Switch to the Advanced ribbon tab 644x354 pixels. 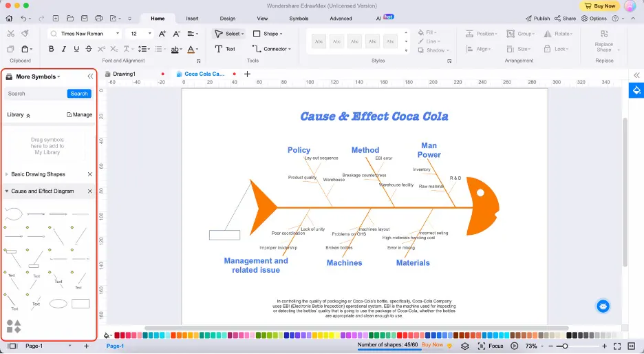[x=341, y=19]
